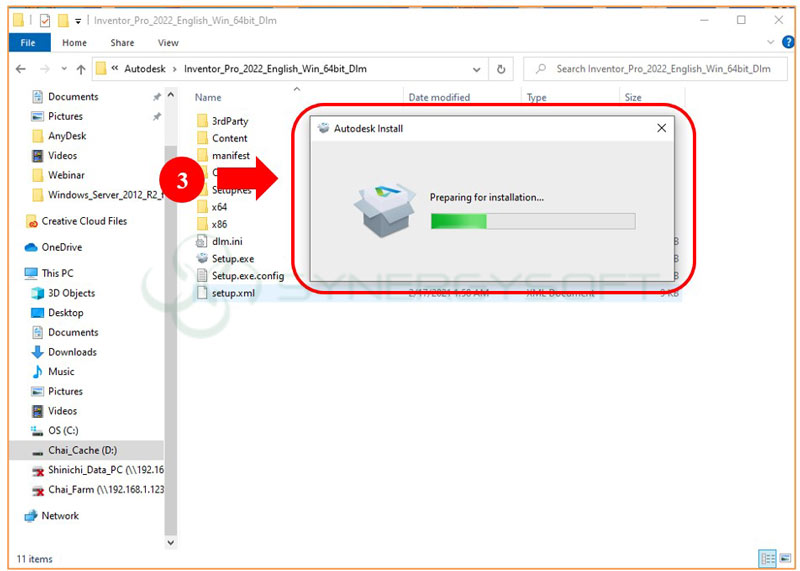
Task: Click the OneDrive icon in navigation pane
Action: tap(61, 247)
